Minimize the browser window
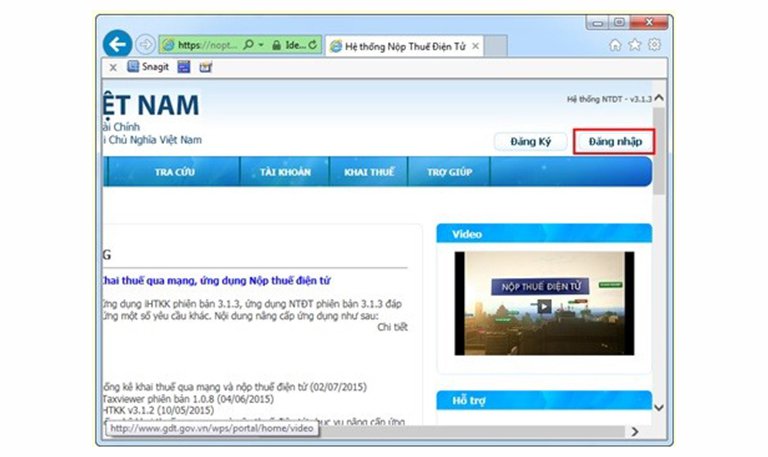Viewport: 768px width, 457px height. tap(598, 23)
